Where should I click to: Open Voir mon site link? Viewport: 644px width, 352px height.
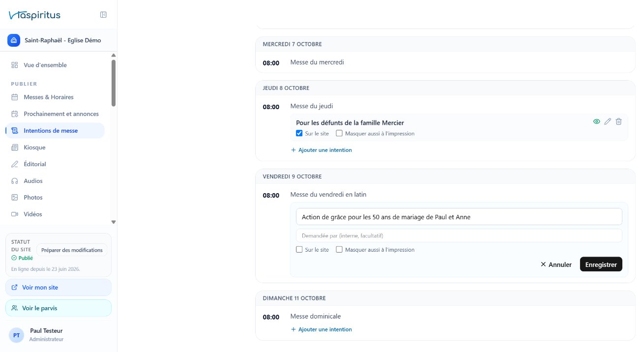59,287
